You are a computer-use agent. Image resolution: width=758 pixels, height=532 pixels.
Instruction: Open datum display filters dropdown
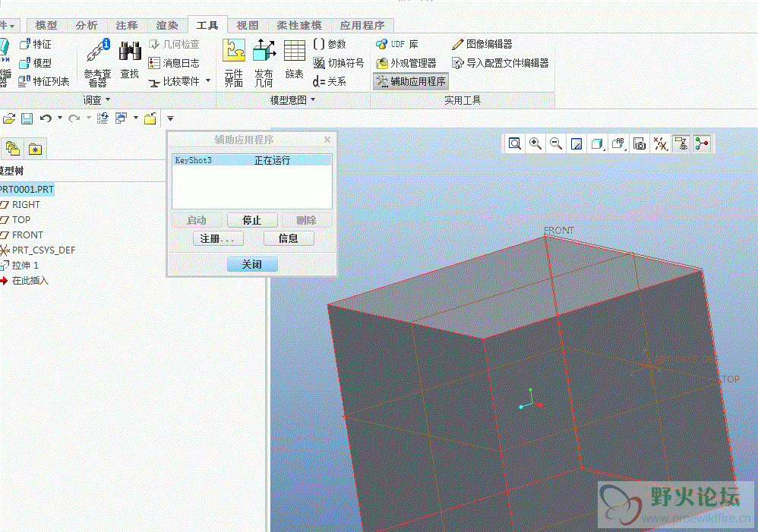point(660,143)
